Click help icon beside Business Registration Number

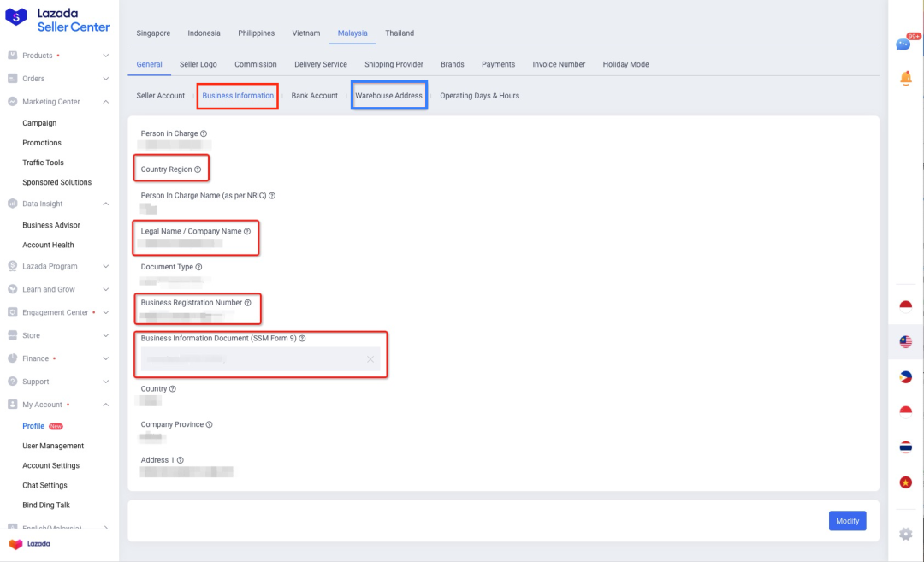point(248,303)
